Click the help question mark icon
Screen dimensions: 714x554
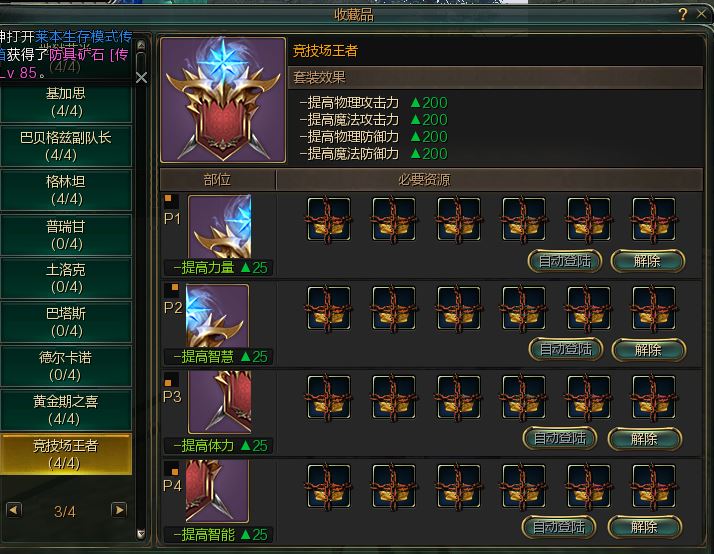[x=682, y=14]
